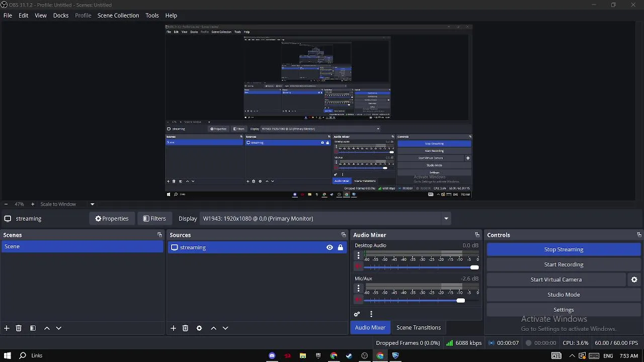The height and width of the screenshot is (362, 644).
Task: Open the Tools menu
Action: click(152, 16)
